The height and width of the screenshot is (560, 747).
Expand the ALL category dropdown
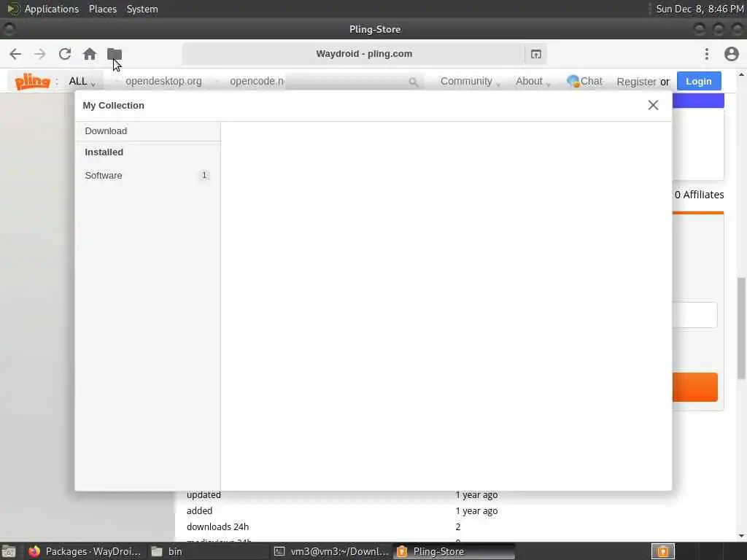click(82, 82)
